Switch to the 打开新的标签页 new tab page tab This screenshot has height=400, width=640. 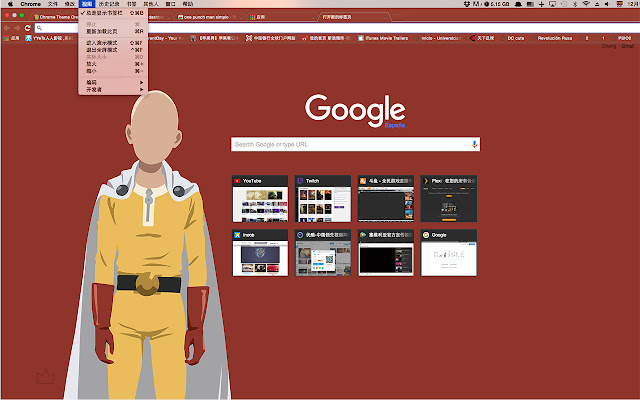(352, 17)
